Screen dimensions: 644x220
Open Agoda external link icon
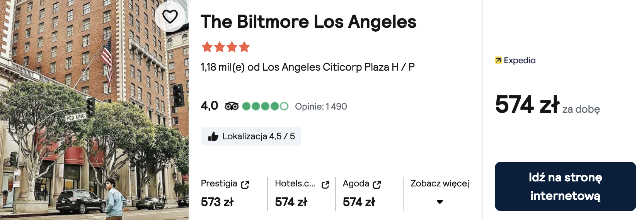click(377, 184)
